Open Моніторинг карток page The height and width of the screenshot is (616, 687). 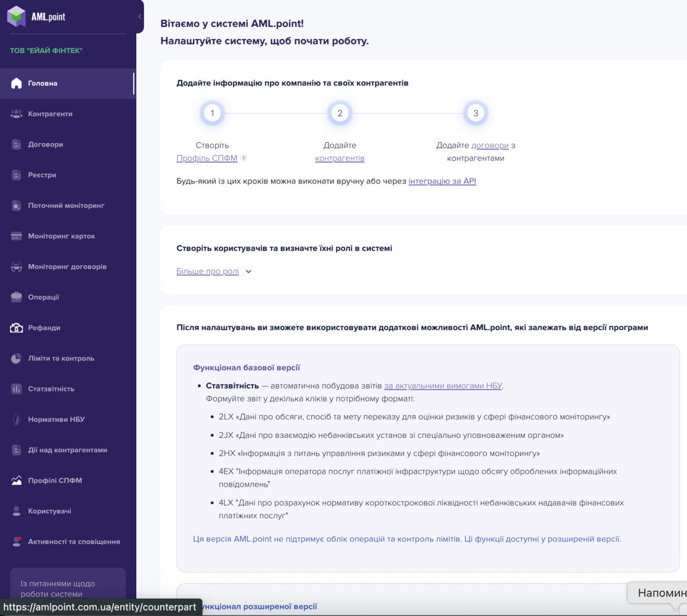pyautogui.click(x=68, y=236)
